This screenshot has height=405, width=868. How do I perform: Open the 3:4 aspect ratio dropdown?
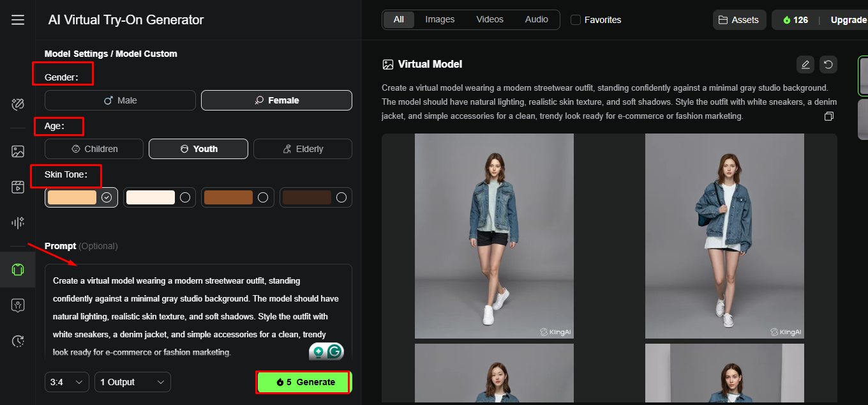click(66, 381)
